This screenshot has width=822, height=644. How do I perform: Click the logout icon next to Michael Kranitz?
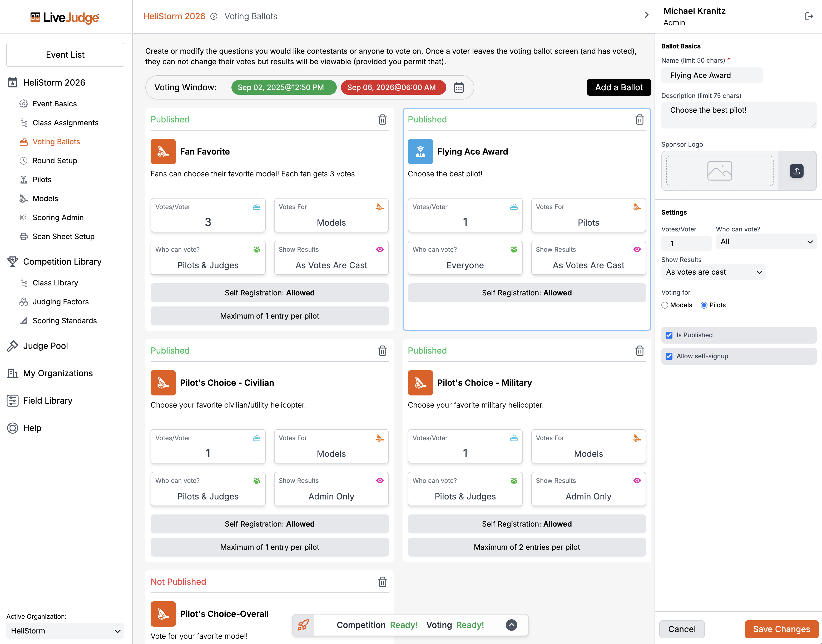point(809,16)
